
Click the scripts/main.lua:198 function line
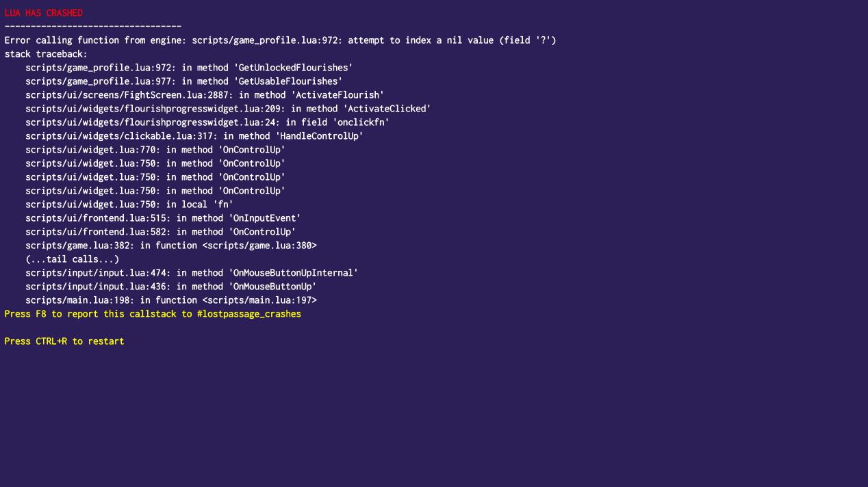(x=171, y=300)
